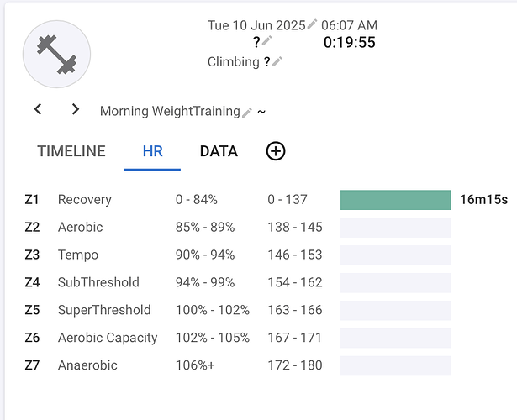
Task: Edit the distance value with pencil icon
Action: (267, 40)
